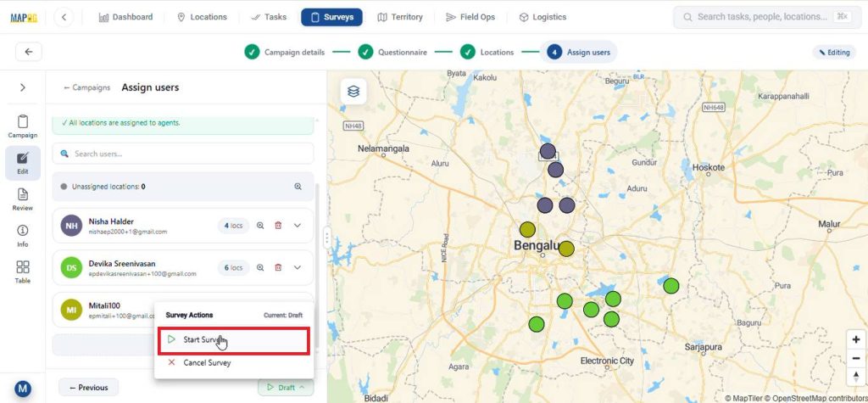Go to the Logistics tab
The width and height of the screenshot is (868, 403).
(542, 17)
